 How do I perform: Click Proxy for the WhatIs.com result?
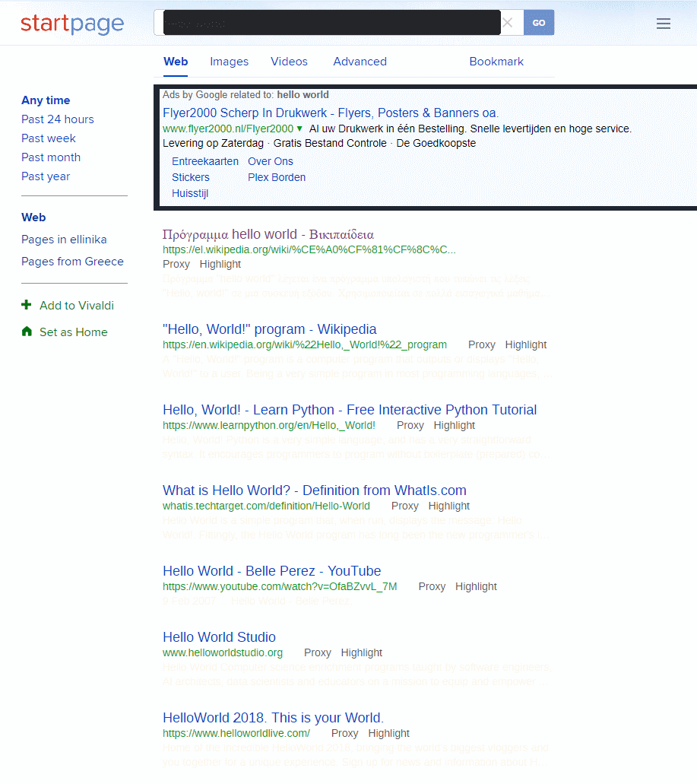[x=404, y=506]
